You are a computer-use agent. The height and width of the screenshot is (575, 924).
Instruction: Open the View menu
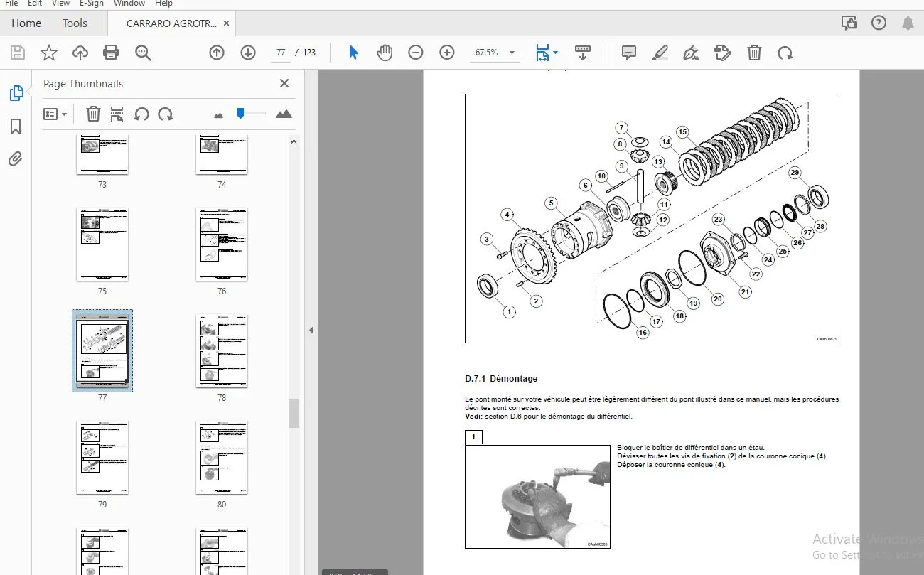point(60,4)
